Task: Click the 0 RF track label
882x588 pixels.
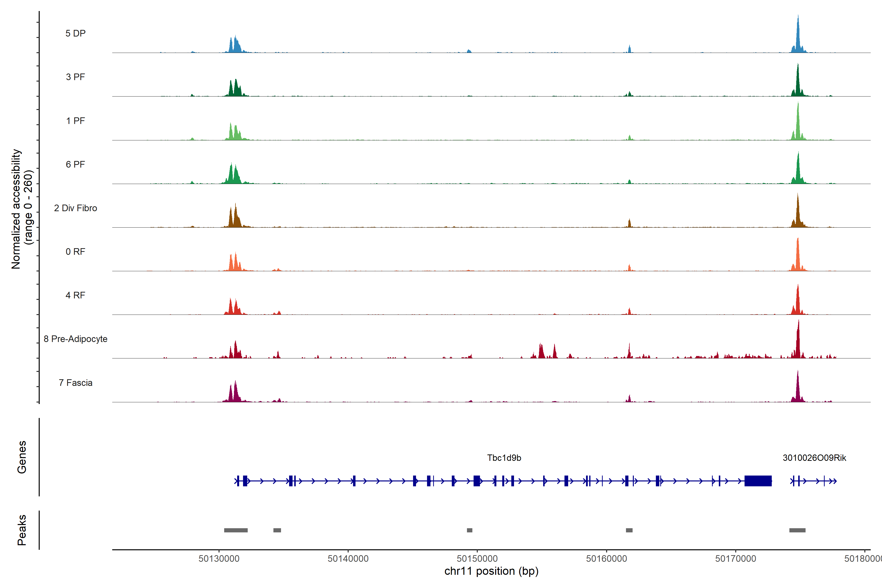Action: click(x=75, y=252)
